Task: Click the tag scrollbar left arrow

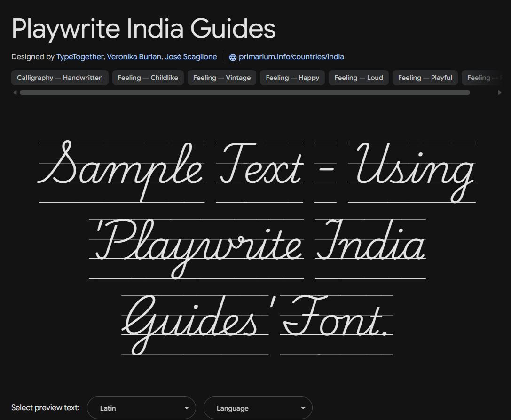Action: click(15, 93)
